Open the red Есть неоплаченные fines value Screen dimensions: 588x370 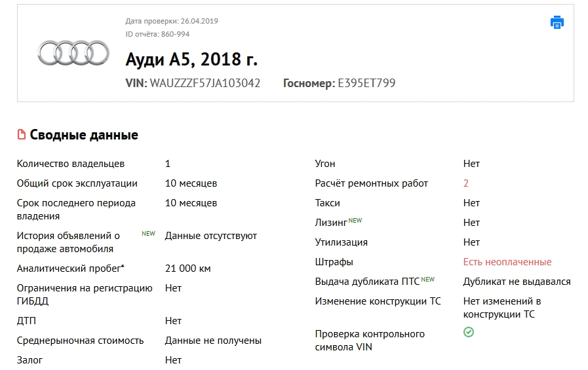click(507, 262)
